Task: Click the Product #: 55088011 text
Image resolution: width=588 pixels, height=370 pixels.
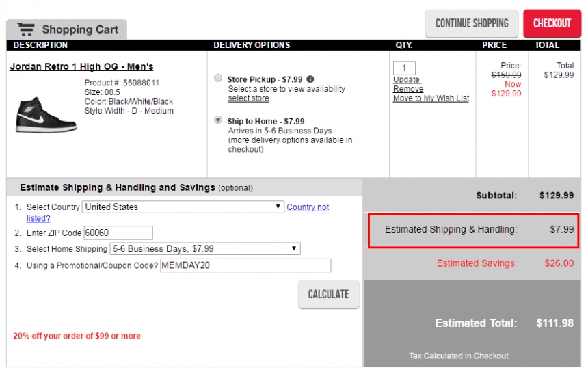Action: tap(122, 83)
